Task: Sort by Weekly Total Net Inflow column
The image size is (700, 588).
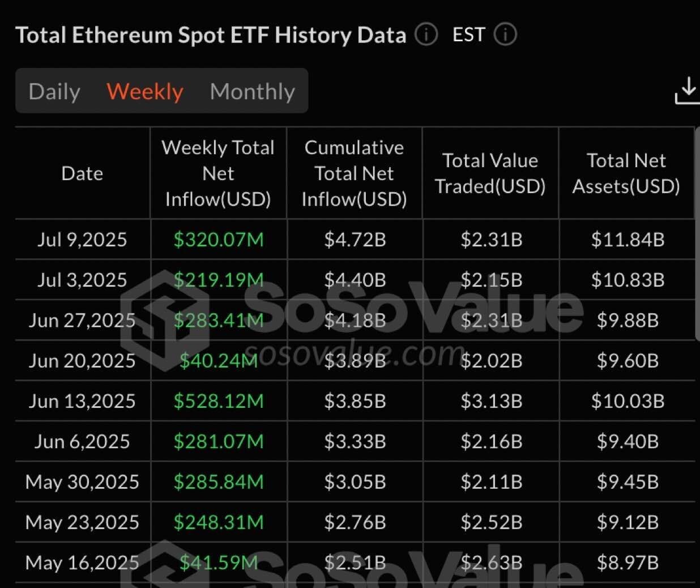Action: tap(218, 173)
